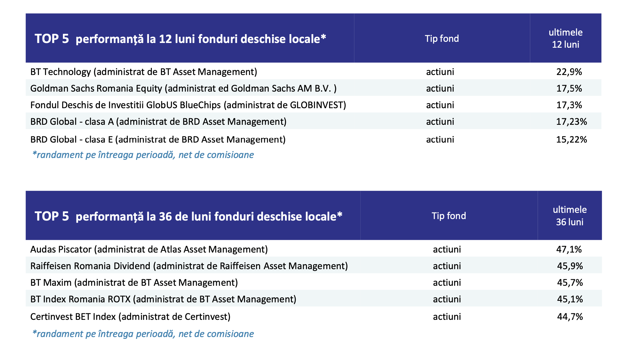Image resolution: width=637 pixels, height=364 pixels.
Task: Click the 22,9% return value
Action: (569, 72)
